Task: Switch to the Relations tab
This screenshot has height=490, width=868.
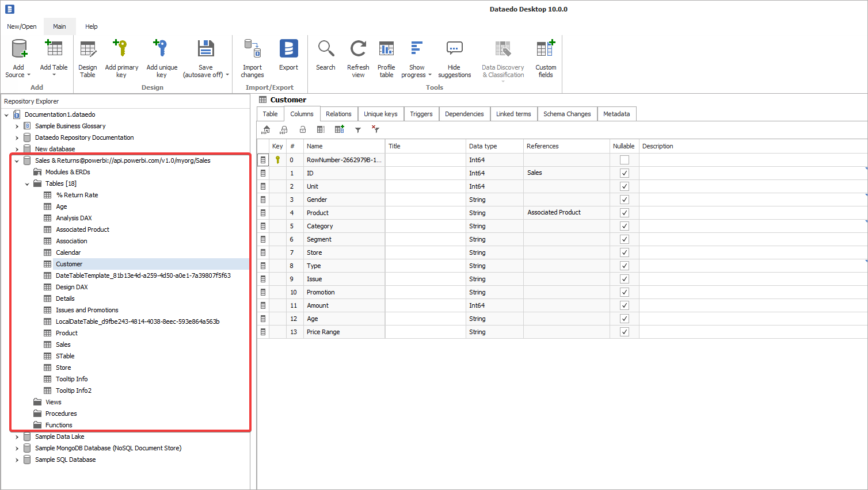Action: tap(338, 114)
